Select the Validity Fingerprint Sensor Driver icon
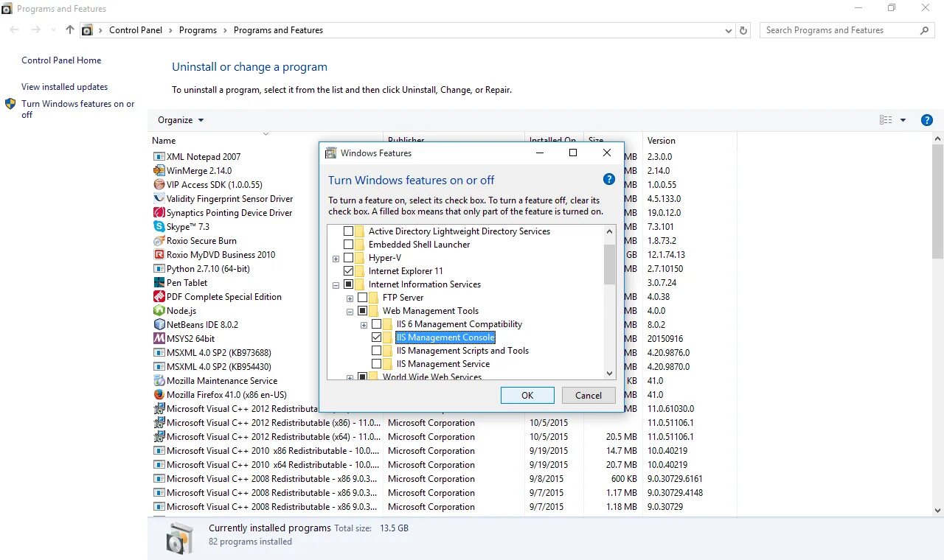 click(x=159, y=199)
